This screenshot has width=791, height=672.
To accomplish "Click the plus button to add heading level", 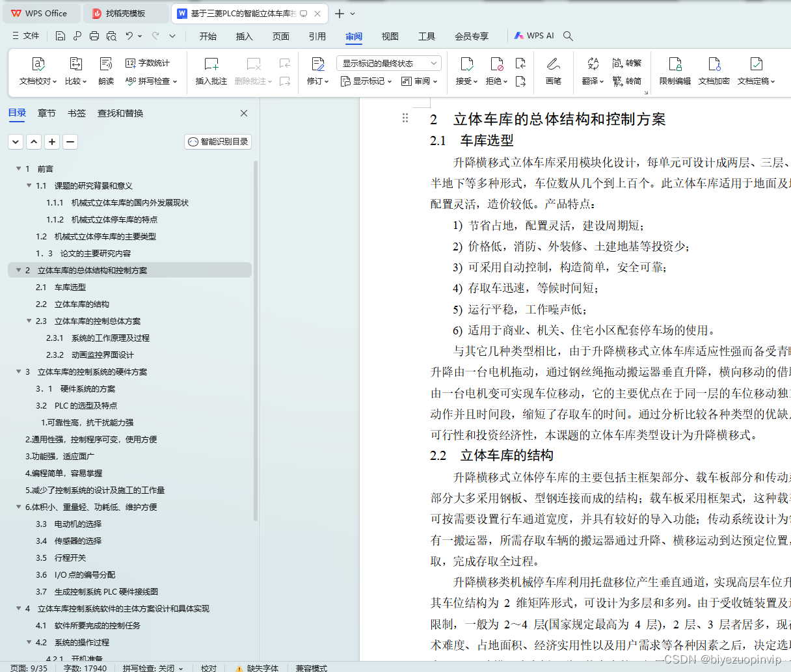I will 52,141.
